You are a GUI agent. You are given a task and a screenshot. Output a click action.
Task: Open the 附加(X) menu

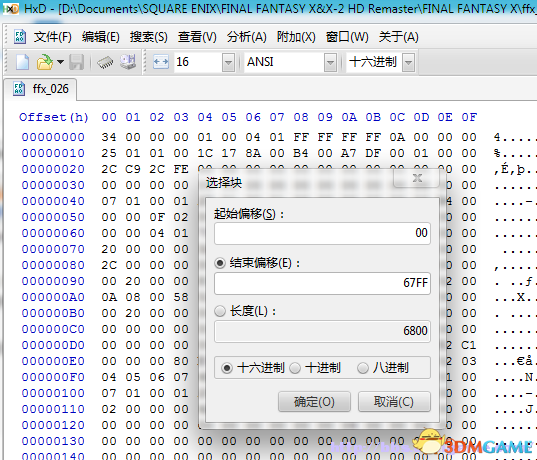[296, 37]
